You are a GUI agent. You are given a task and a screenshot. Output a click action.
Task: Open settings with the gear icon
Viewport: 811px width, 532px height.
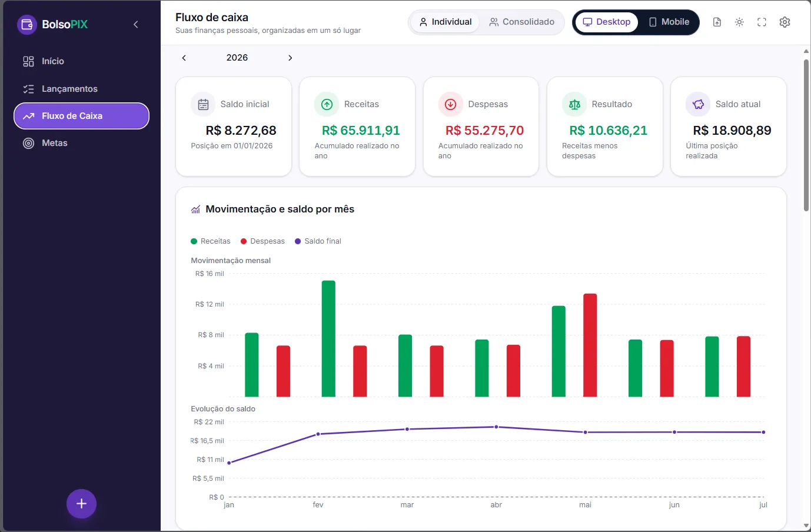pyautogui.click(x=785, y=22)
